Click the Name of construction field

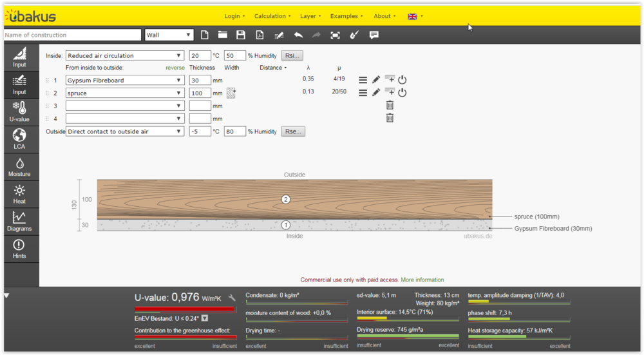point(72,35)
